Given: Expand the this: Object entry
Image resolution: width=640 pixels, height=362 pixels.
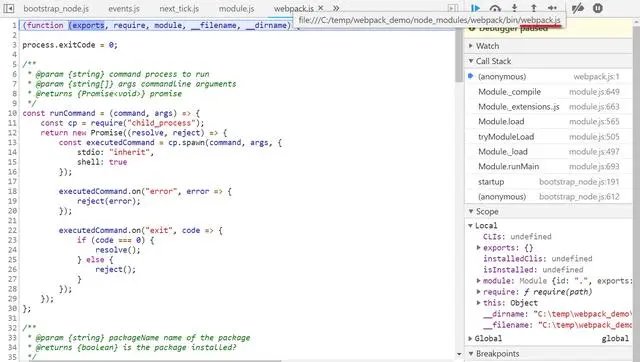Looking at the screenshot, I should 478,302.
